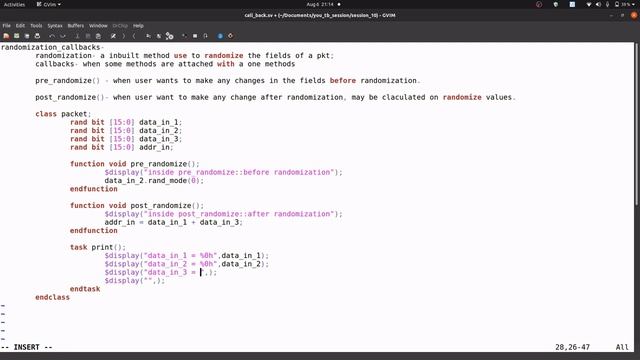
Task: Open the Syntax menu
Action: [x=55, y=26]
